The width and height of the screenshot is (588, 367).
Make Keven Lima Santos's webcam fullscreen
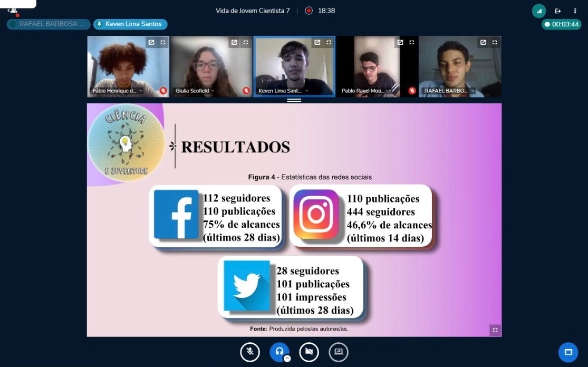tap(329, 42)
